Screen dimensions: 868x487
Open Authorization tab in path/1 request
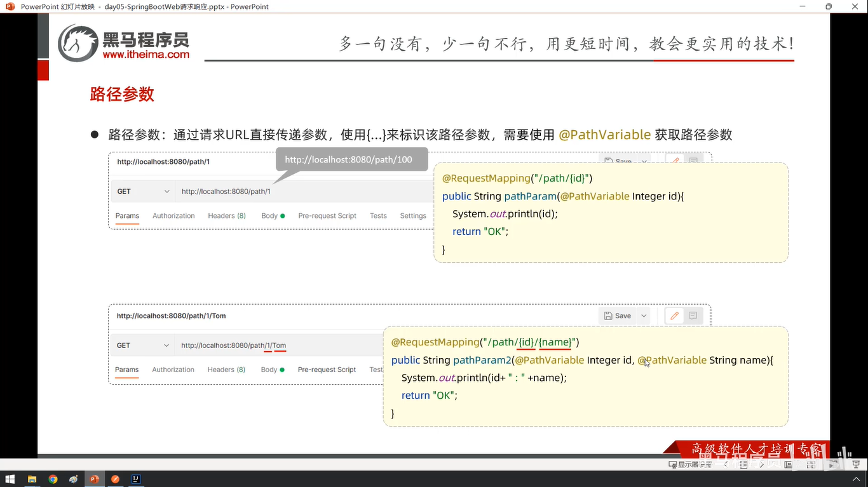tap(173, 216)
